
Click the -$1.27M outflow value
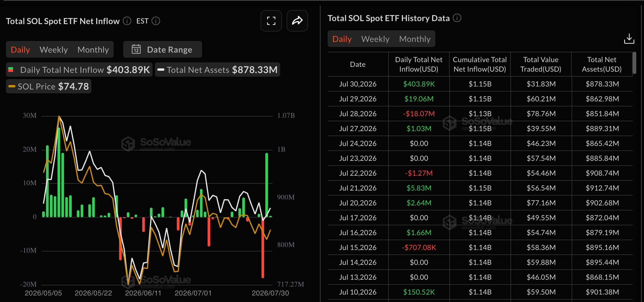coord(419,173)
